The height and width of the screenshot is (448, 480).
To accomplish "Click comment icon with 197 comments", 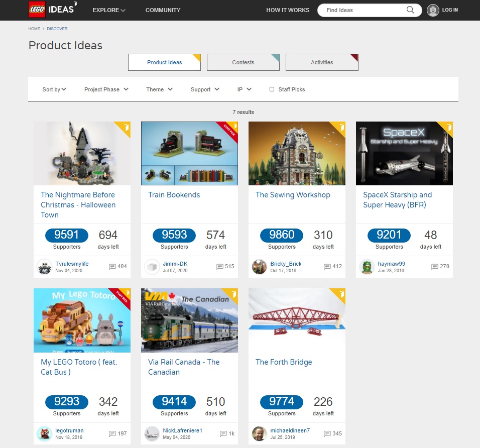I will pyautogui.click(x=112, y=433).
